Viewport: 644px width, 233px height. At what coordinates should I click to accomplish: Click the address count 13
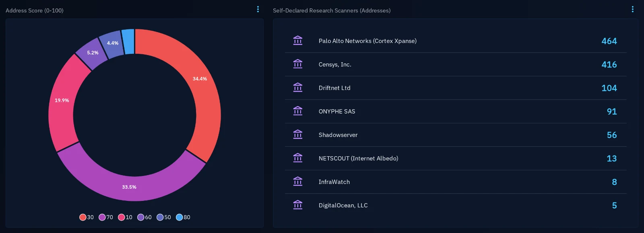coord(612,158)
